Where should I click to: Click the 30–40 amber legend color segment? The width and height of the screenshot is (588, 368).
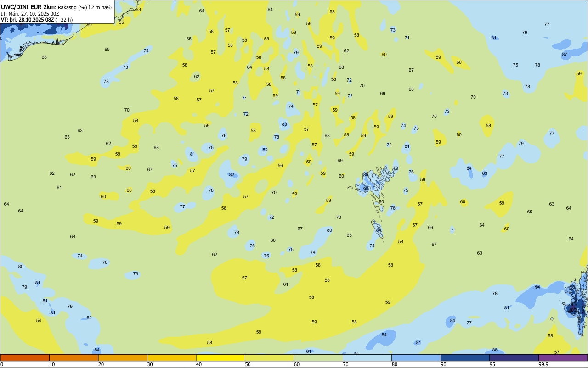171,357
